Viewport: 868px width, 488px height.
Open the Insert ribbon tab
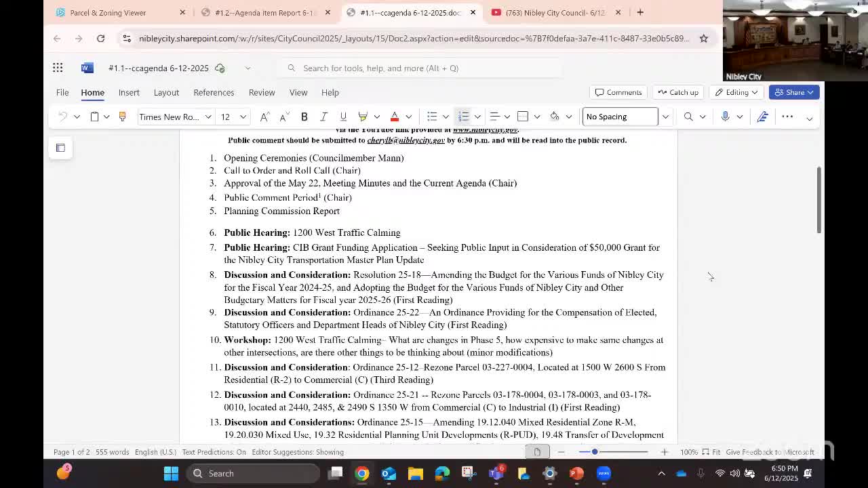[129, 92]
